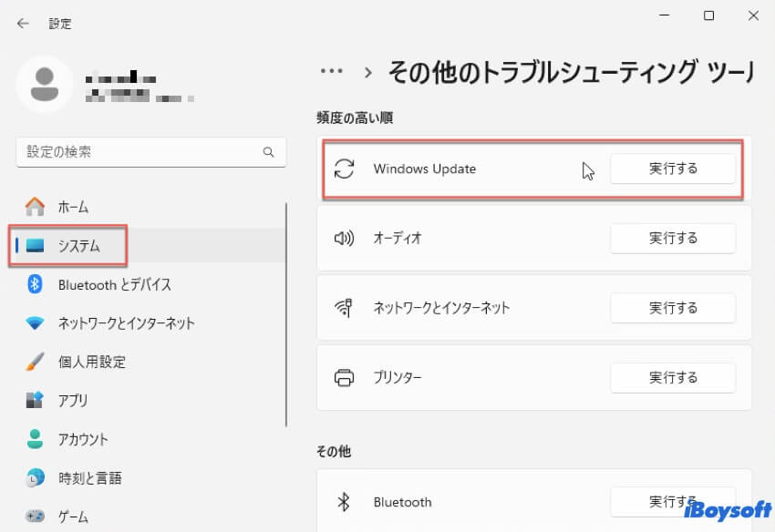Click the search magnifier icon

(268, 152)
